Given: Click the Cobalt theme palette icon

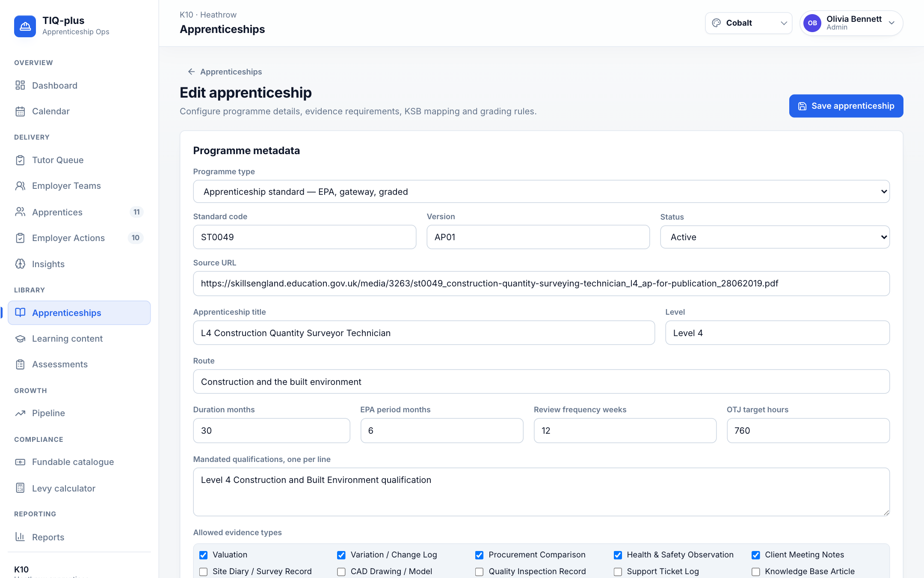Looking at the screenshot, I should [717, 23].
